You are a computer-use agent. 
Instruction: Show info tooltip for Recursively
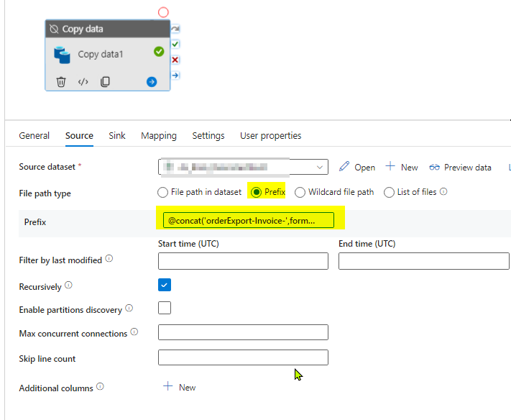tap(68, 285)
